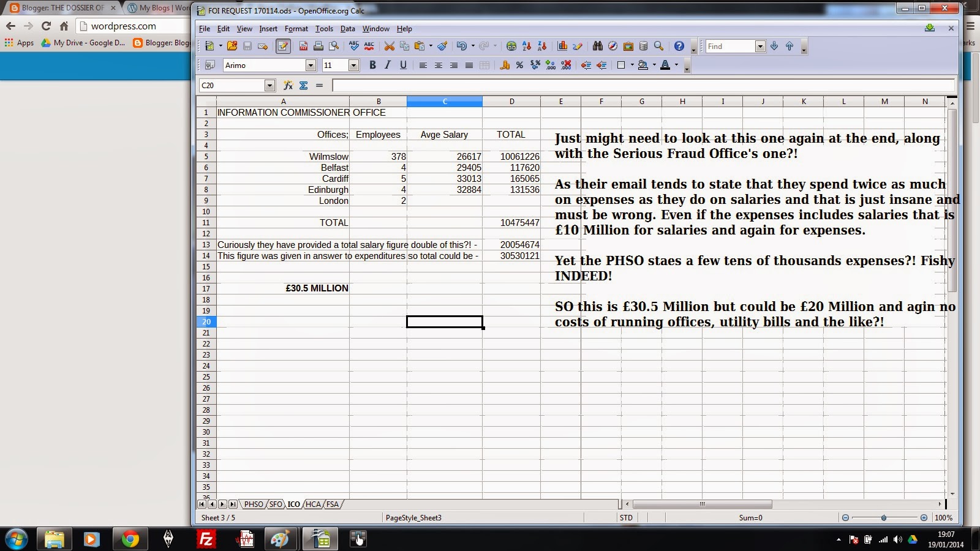Open Find & Replace binoculars

pyautogui.click(x=597, y=47)
